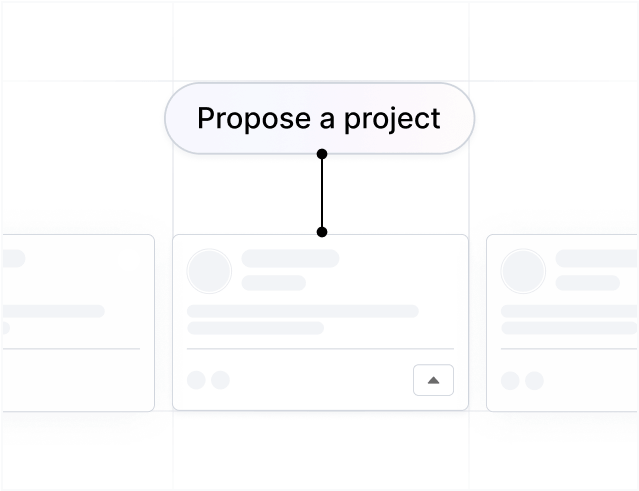The height and width of the screenshot is (491, 639).
Task: Click connector dot on center card's top edge
Action: 322,232
